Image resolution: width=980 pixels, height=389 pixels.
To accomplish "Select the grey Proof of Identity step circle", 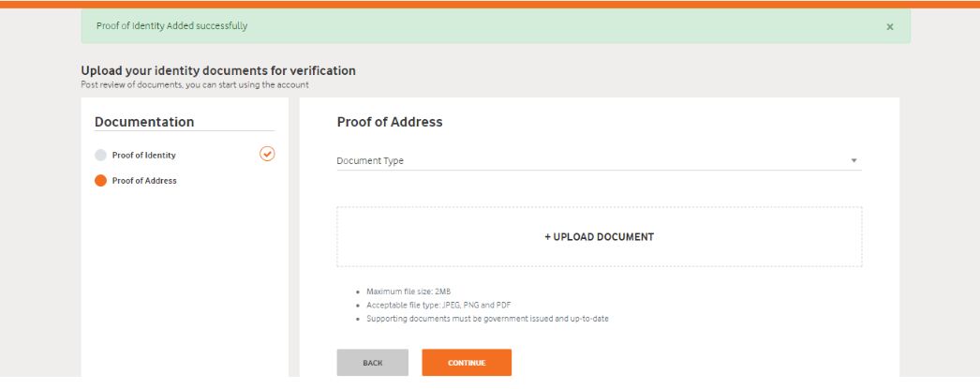I will (x=100, y=155).
